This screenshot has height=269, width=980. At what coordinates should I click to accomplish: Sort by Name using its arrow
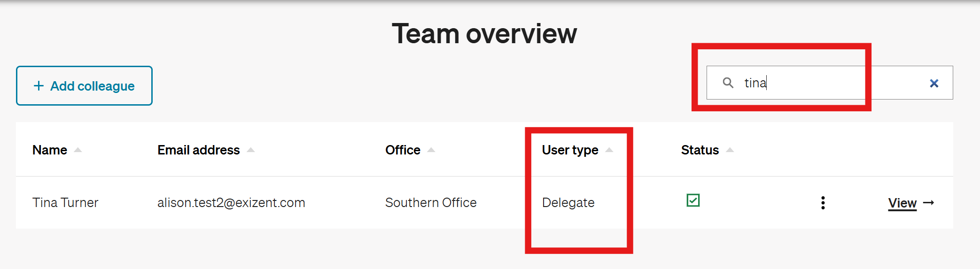(78, 150)
